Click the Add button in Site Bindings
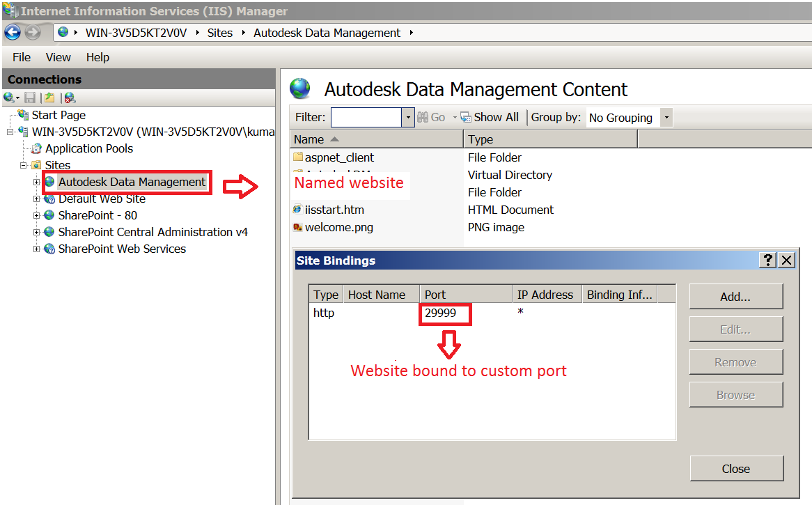Viewport: 812px width, 505px height. click(736, 296)
